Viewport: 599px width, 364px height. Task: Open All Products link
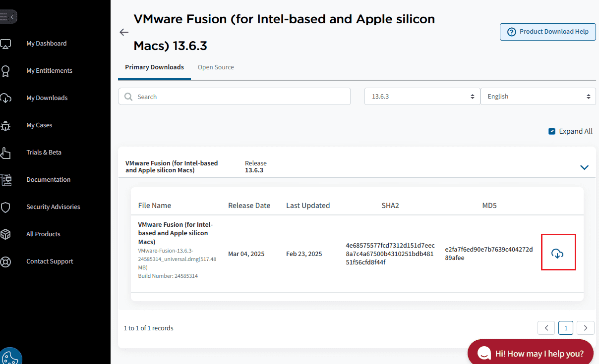pyautogui.click(x=43, y=234)
